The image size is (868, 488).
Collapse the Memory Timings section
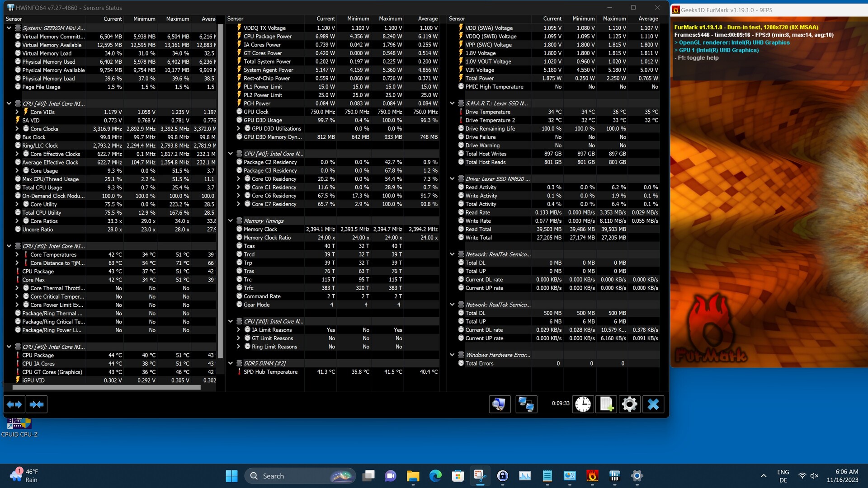coord(231,221)
